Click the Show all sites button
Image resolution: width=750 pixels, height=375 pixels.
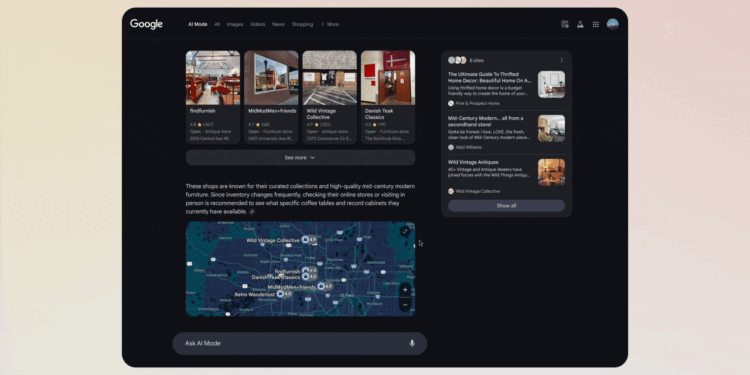(506, 206)
